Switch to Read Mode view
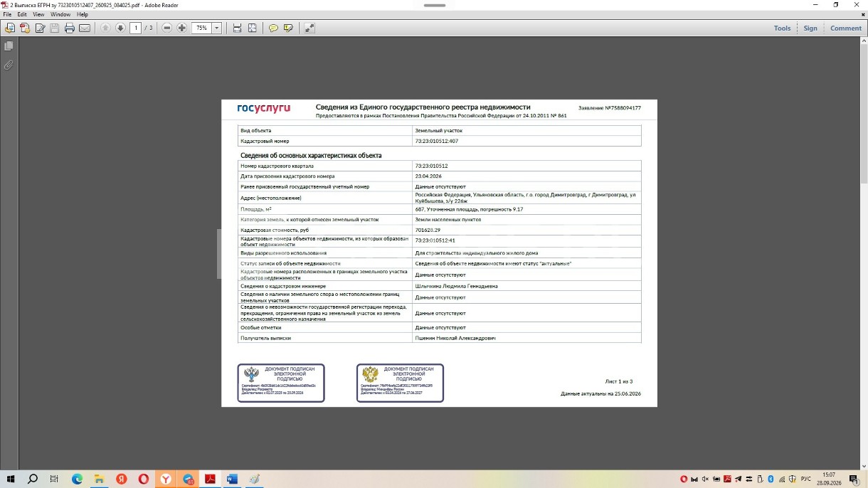 coord(309,28)
